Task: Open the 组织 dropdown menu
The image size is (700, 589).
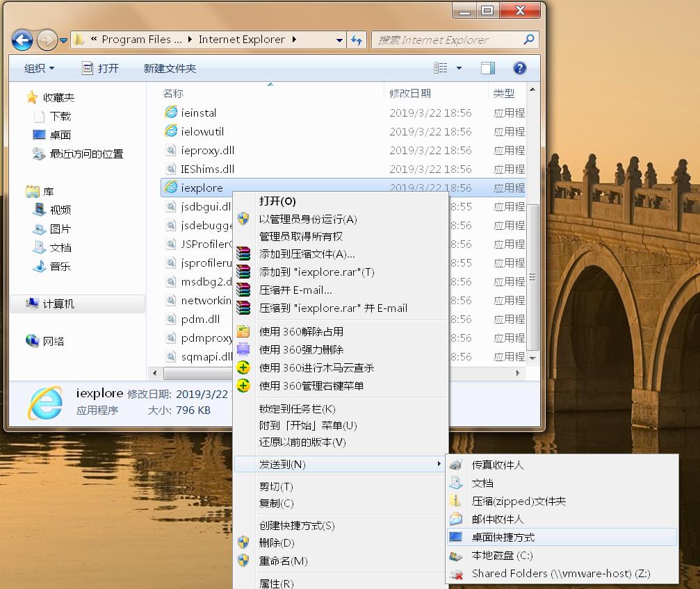Action: pos(36,68)
